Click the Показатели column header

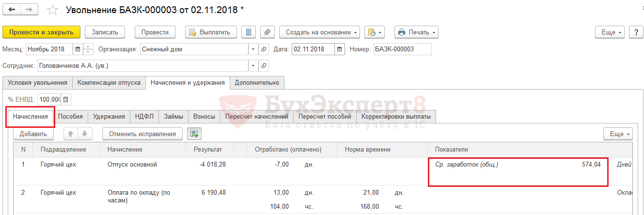point(530,150)
